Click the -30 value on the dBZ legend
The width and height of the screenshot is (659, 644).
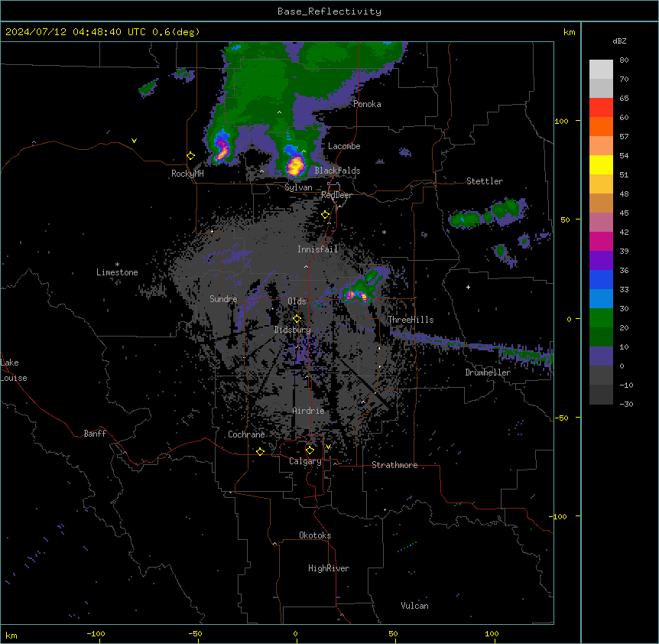click(626, 405)
